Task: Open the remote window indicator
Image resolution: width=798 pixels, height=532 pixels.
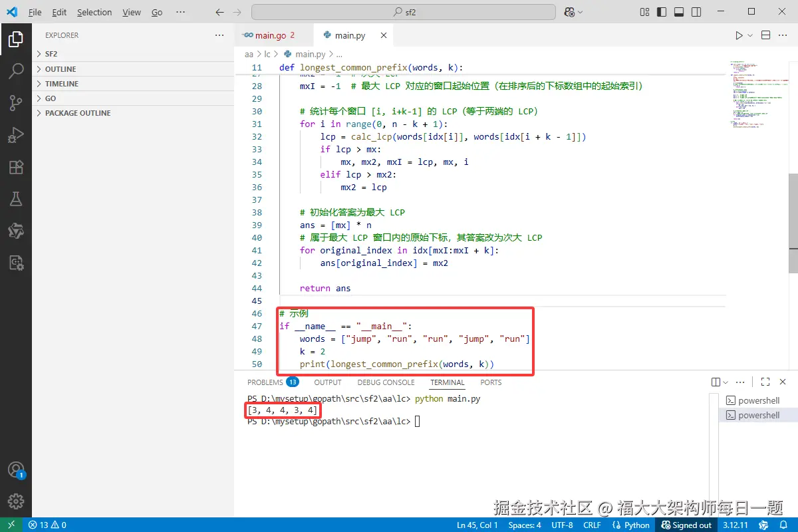Action: 11,525
